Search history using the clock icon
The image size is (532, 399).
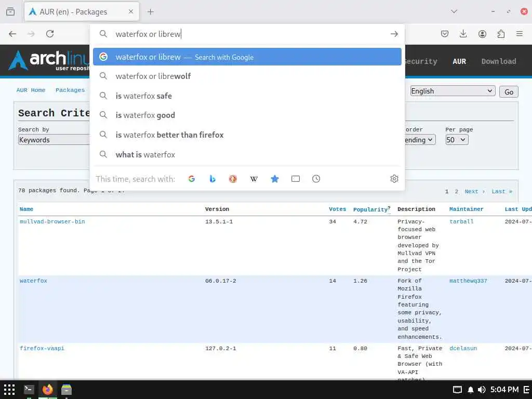[316, 179]
